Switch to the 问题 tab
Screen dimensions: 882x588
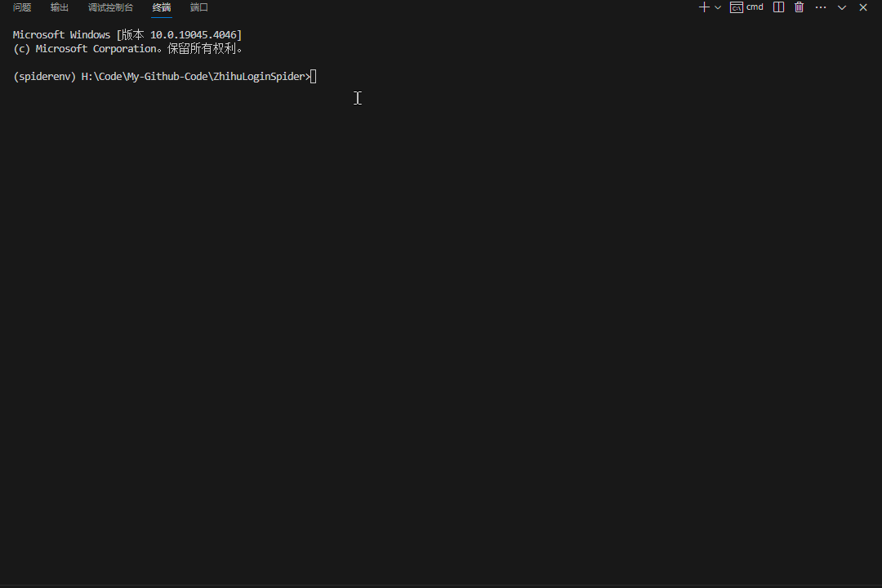pyautogui.click(x=22, y=7)
